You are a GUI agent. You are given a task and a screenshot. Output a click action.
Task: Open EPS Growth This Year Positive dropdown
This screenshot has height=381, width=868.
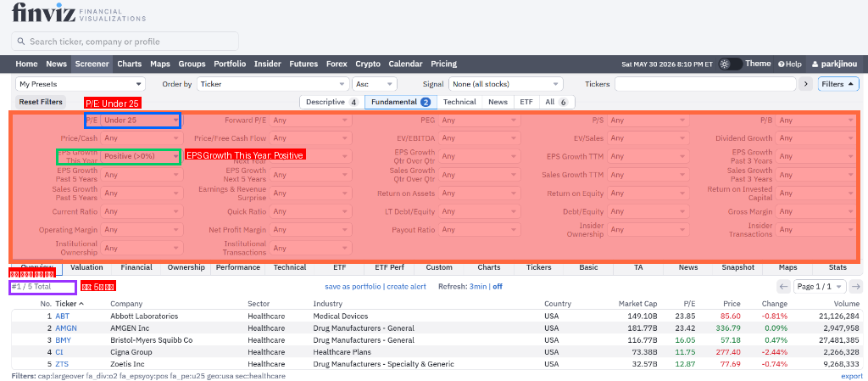(142, 157)
